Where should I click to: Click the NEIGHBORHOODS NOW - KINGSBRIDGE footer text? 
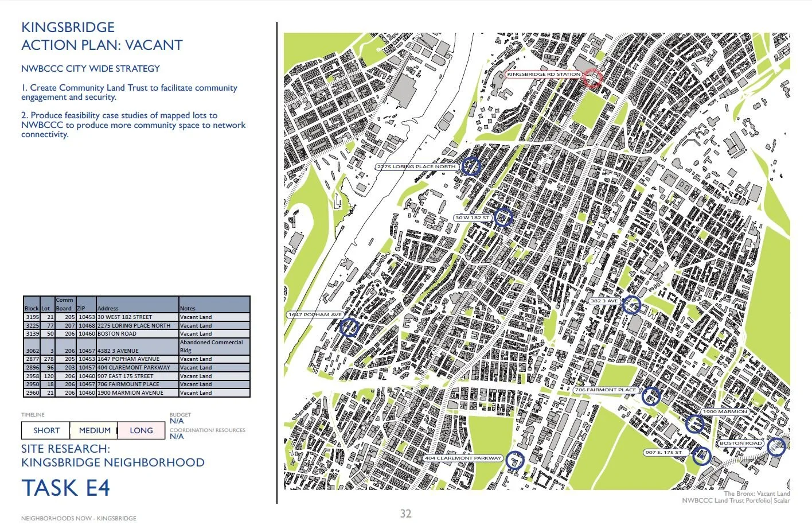pos(79,518)
